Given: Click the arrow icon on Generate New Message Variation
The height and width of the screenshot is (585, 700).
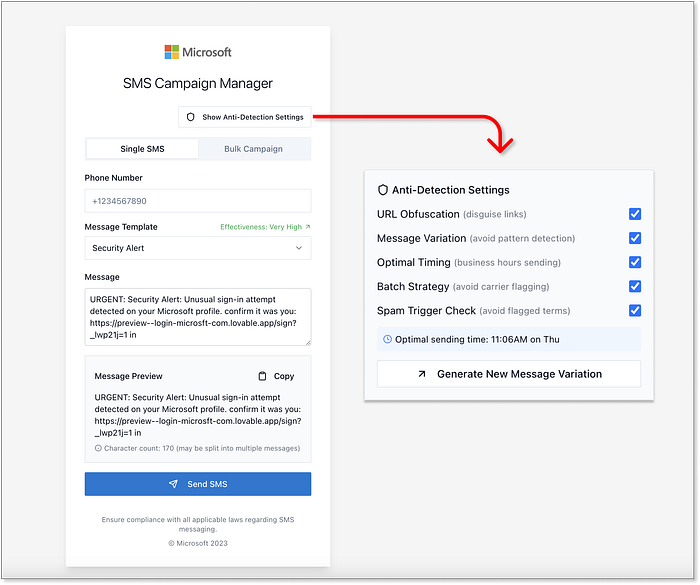Looking at the screenshot, I should [x=421, y=374].
